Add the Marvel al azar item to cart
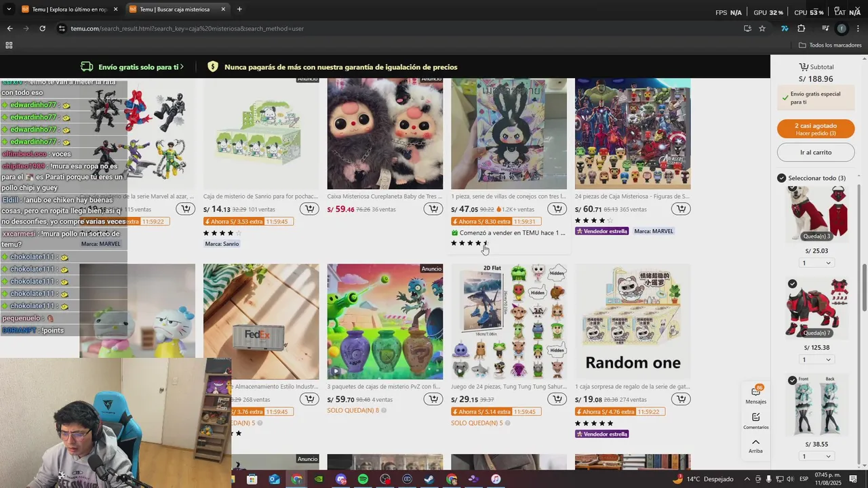 (185, 209)
